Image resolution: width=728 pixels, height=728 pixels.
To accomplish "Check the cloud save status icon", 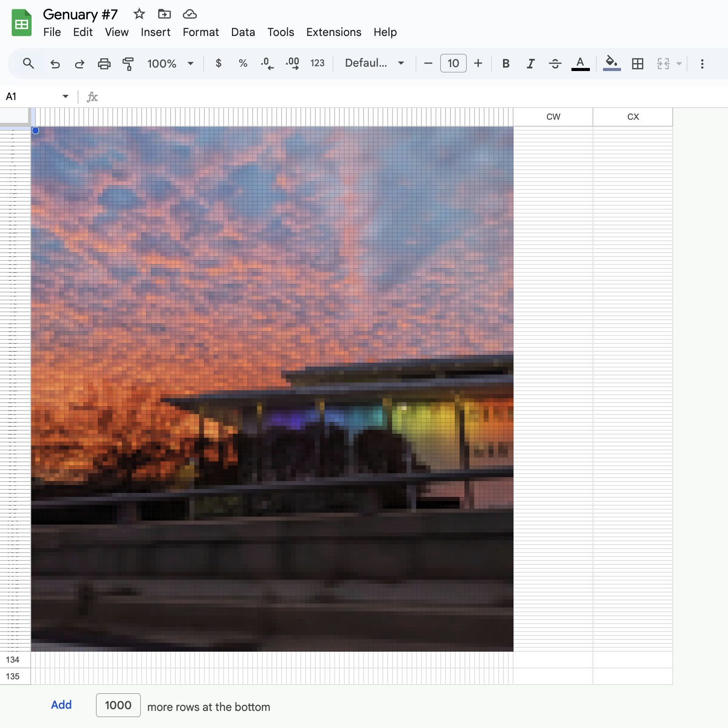I will pyautogui.click(x=189, y=14).
